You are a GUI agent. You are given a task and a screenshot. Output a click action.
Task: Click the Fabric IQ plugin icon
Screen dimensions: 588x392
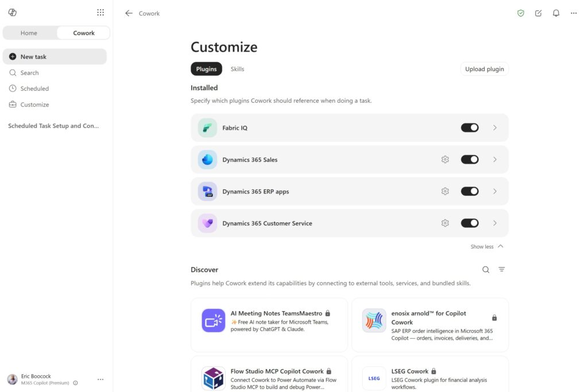pyautogui.click(x=207, y=128)
